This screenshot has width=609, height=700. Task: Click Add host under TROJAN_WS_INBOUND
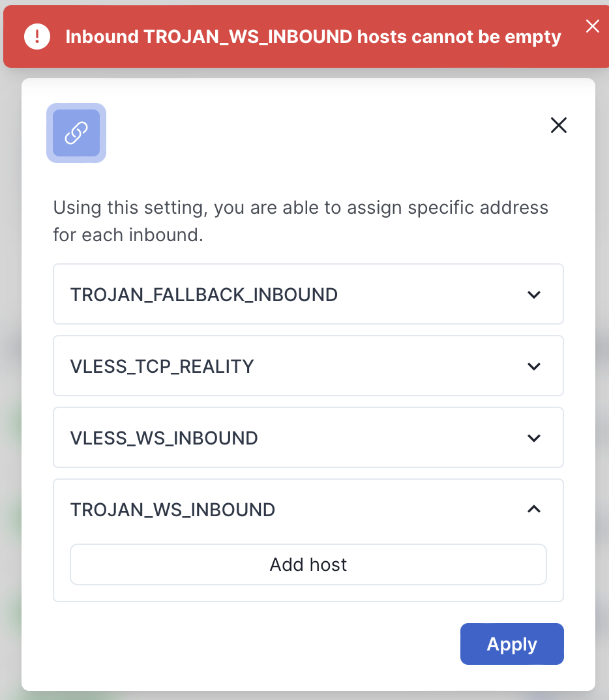tap(308, 564)
